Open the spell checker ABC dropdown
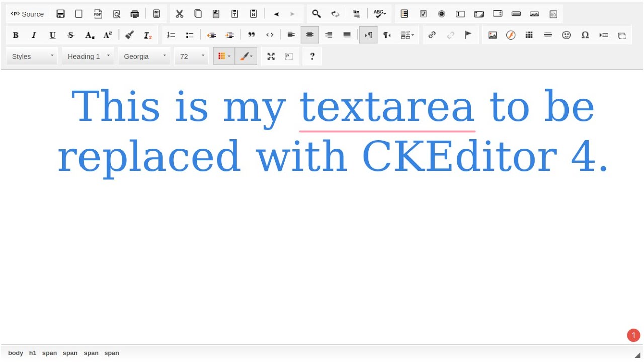 pos(380,14)
